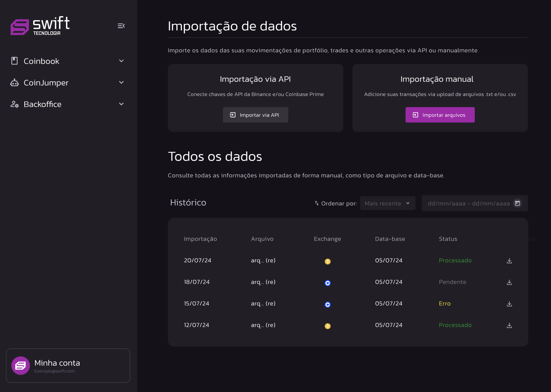Expand the CoinJumper menu
Screen dimensions: 551x392
[x=121, y=83]
